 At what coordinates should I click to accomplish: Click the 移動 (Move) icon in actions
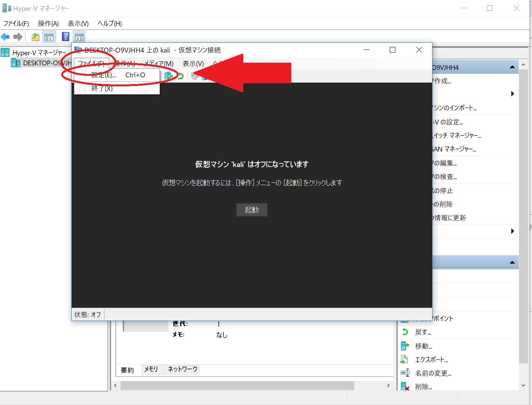(405, 346)
